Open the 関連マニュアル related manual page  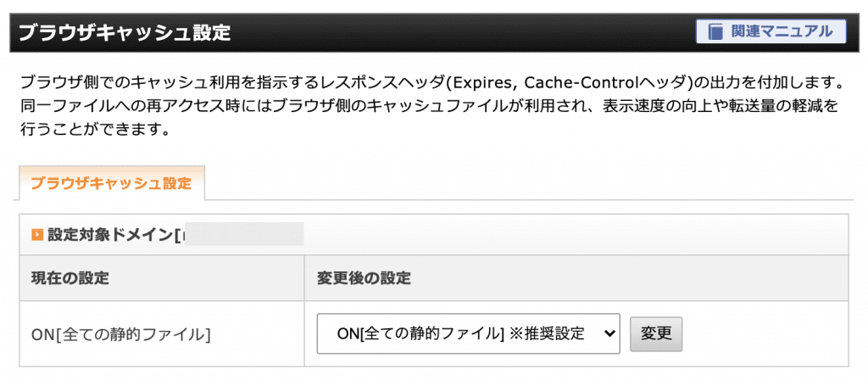[771, 31]
